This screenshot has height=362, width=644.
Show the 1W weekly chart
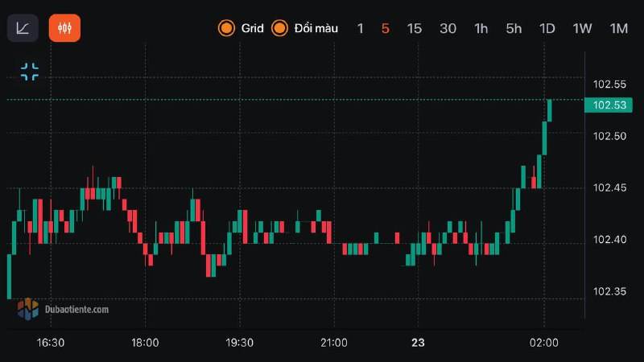tap(582, 28)
